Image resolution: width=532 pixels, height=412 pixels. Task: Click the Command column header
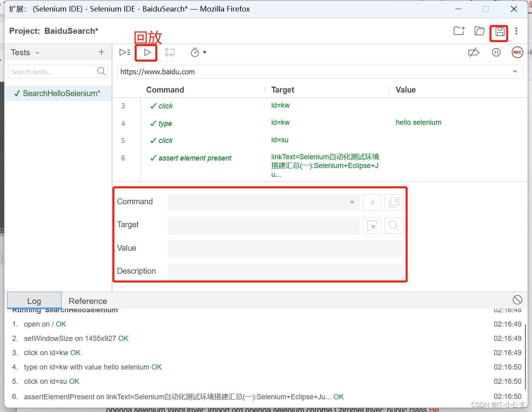point(165,90)
